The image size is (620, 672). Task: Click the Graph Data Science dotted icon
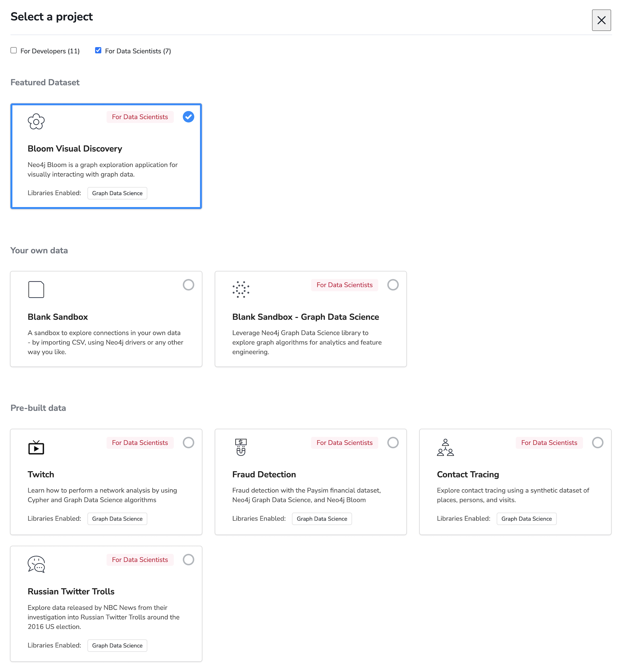[241, 289]
